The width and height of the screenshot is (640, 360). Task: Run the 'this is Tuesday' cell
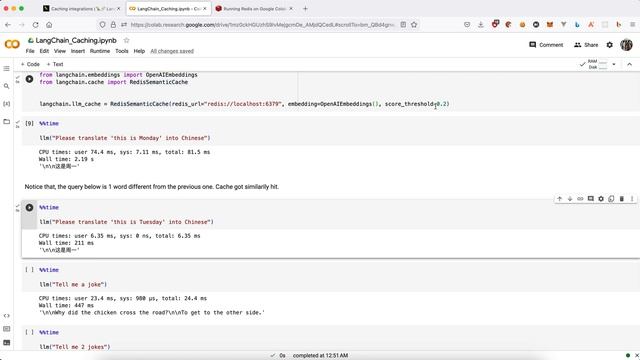(x=29, y=207)
